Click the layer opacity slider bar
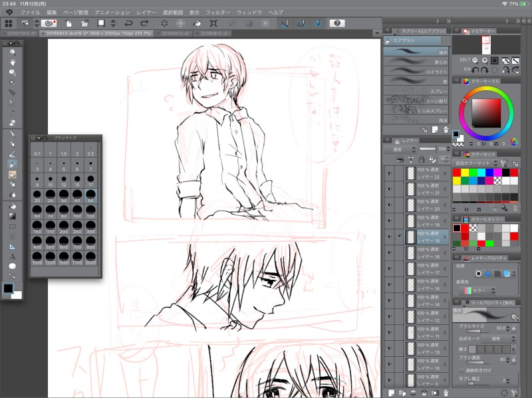Screen dimensions: 532x398 click(427, 149)
